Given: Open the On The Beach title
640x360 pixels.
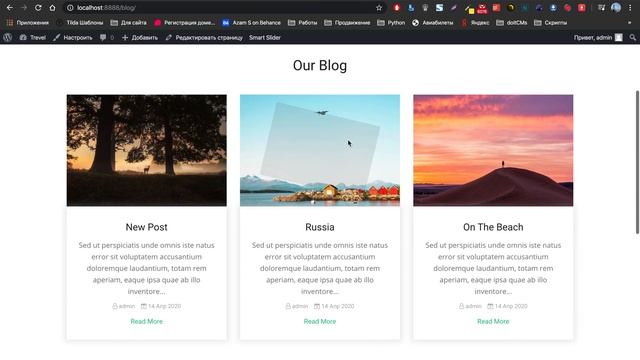Looking at the screenshot, I should (493, 227).
